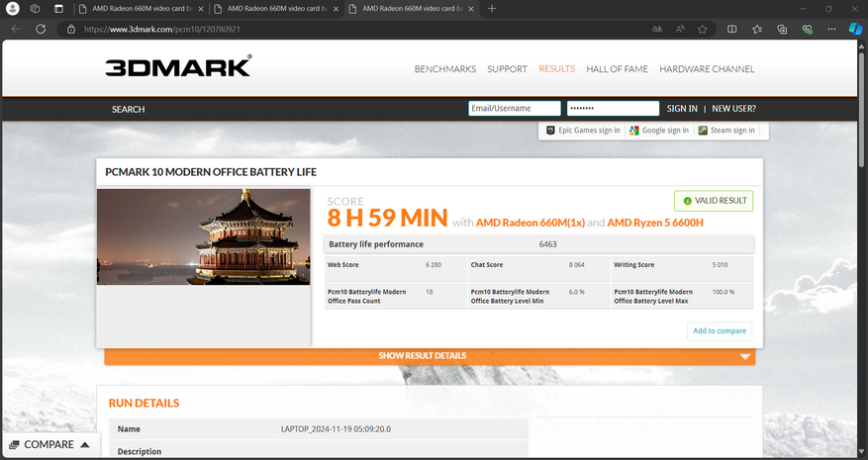Screen dimensions: 868x460
Task: Open the SEARCH link
Action: click(129, 109)
